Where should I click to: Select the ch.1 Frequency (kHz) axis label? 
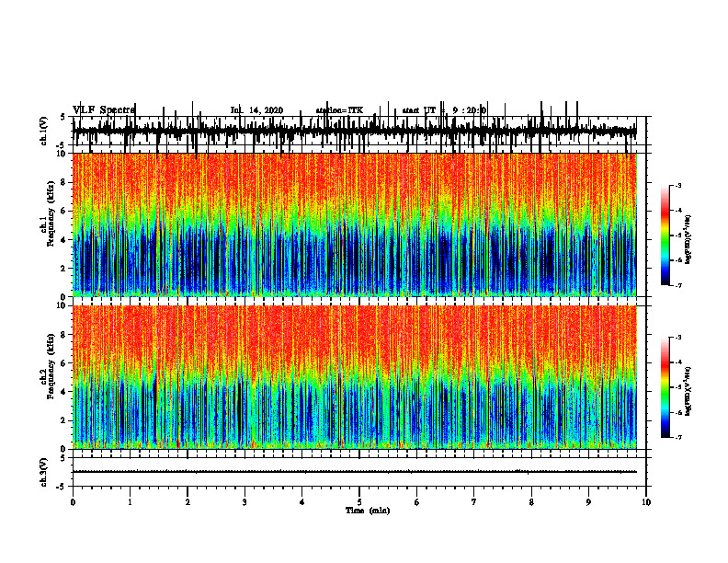coord(51,213)
